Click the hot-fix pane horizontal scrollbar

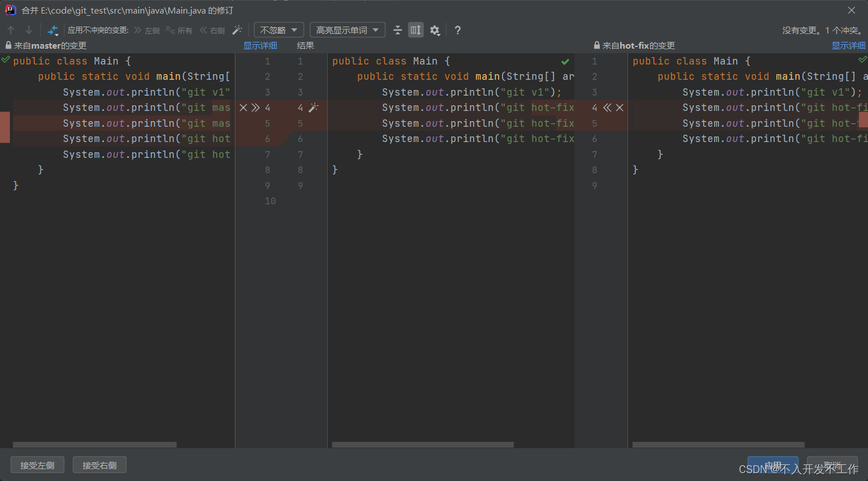719,445
